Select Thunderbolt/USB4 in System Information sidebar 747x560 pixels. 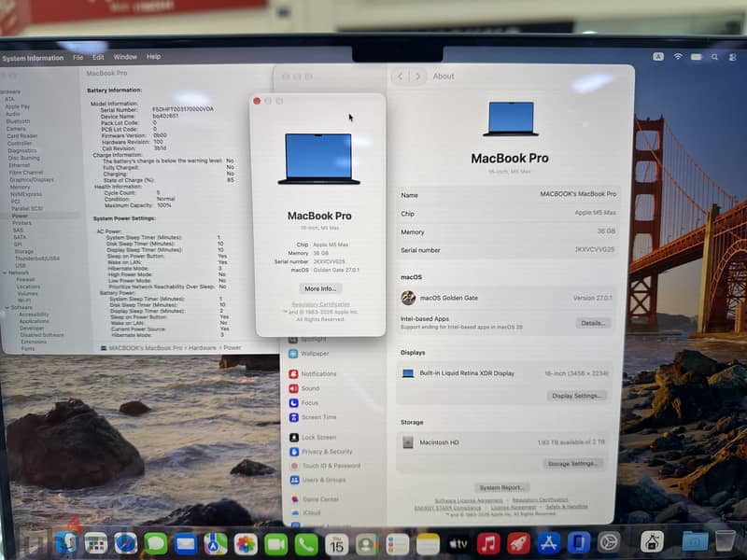coord(37,259)
